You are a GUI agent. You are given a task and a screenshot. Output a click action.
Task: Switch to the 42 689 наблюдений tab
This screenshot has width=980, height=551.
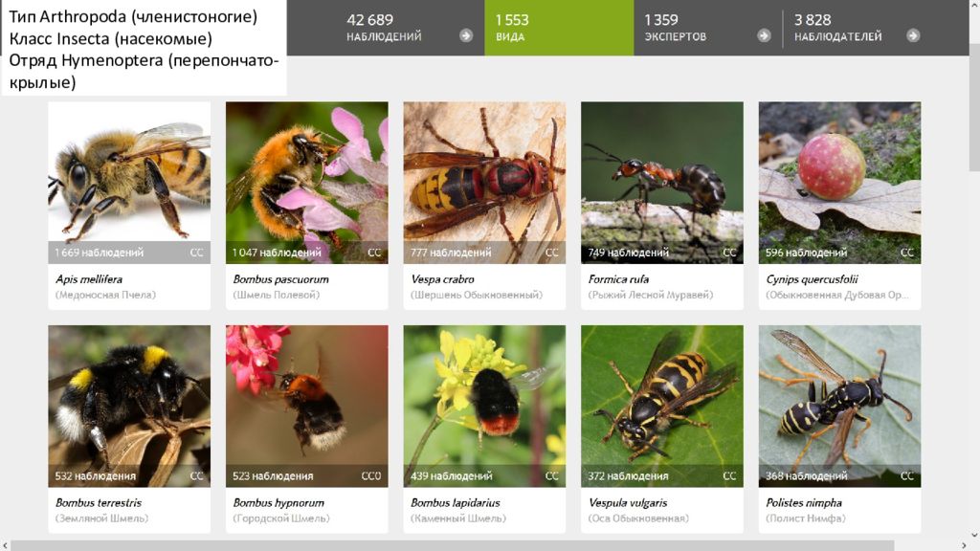386,28
